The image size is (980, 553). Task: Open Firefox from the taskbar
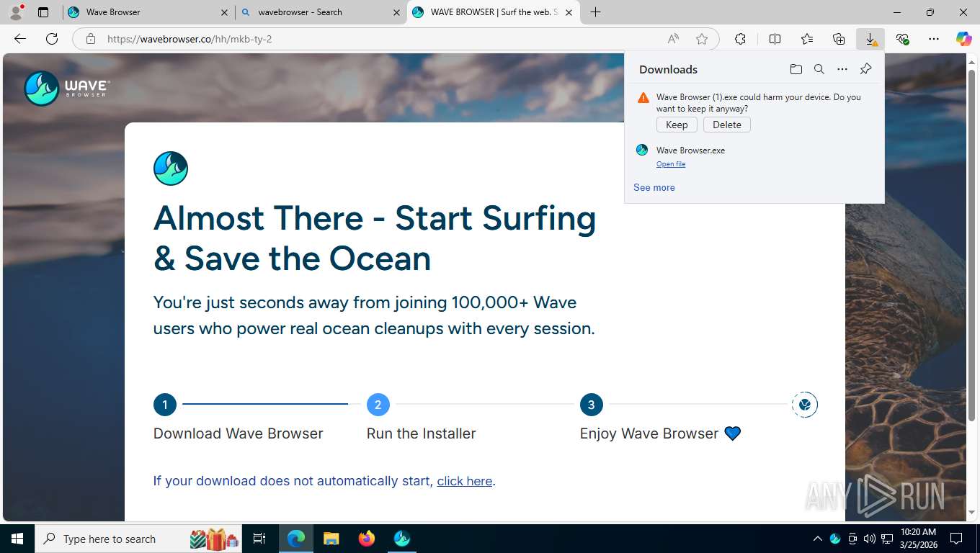[367, 539]
